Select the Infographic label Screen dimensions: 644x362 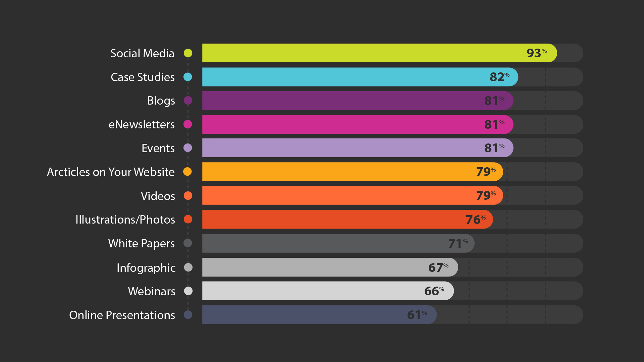pos(146,268)
